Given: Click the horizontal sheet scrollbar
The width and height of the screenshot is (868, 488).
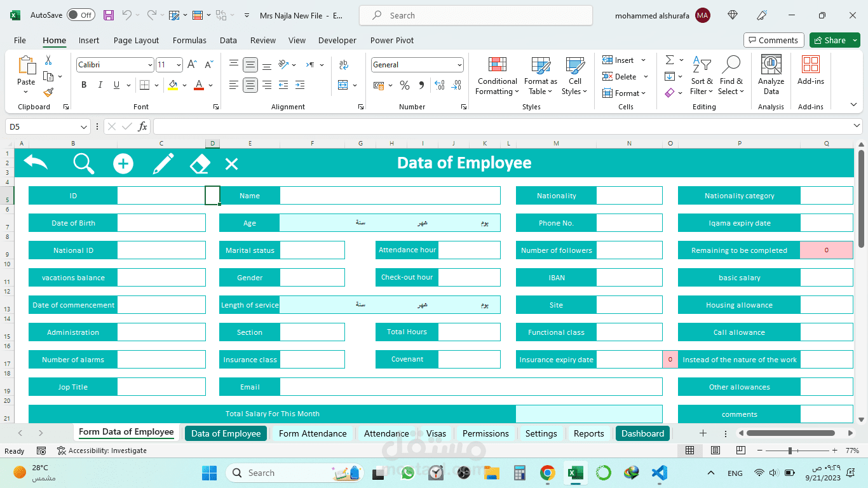Looking at the screenshot, I should click(x=790, y=433).
